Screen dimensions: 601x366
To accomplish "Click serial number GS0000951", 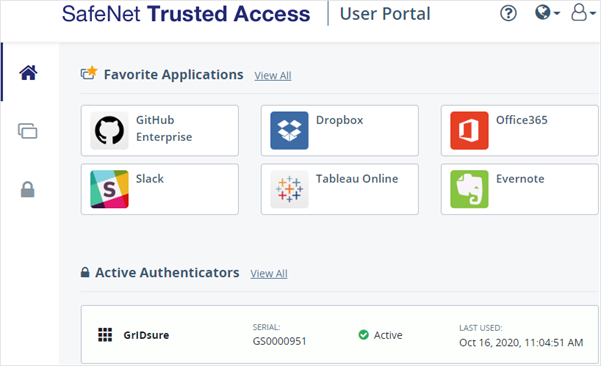I will tap(279, 341).
